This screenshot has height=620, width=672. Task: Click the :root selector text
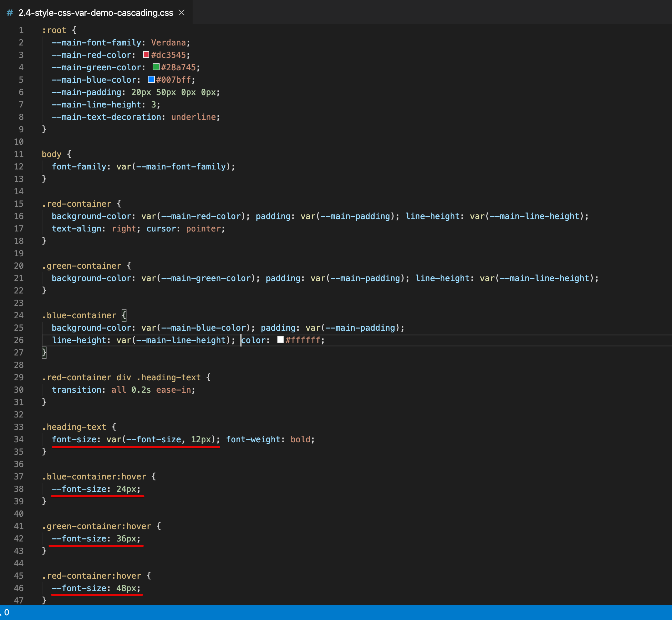(54, 30)
